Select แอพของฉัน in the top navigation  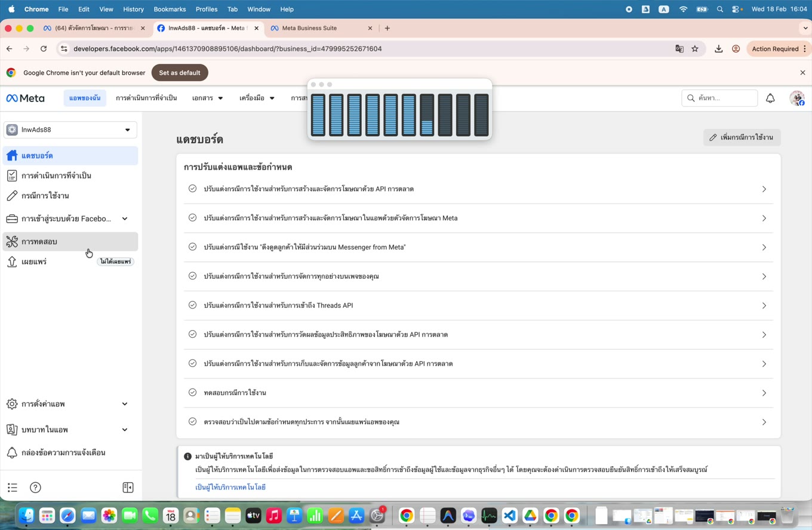85,98
